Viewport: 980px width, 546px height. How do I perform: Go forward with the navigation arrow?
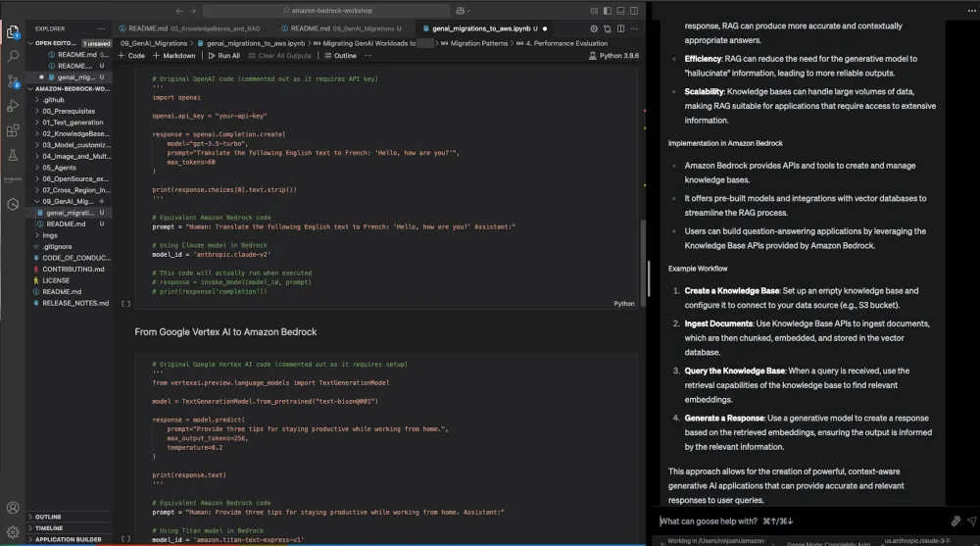point(192,11)
